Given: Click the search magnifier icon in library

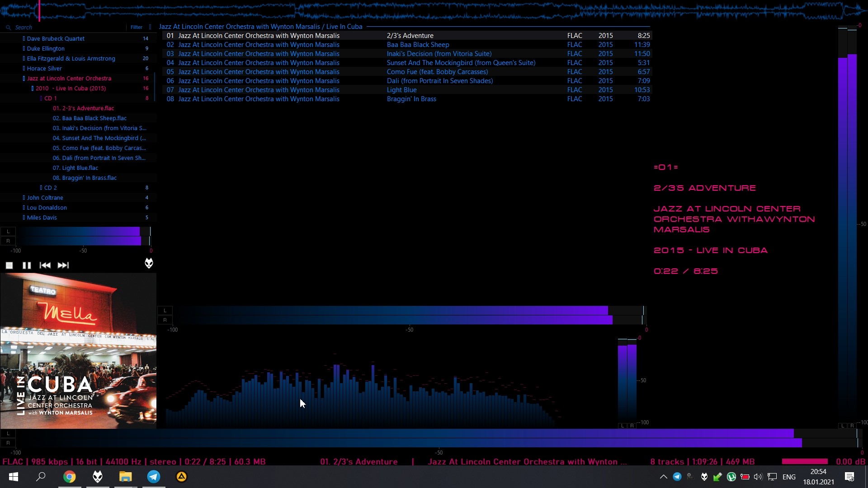Looking at the screenshot, I should 8,28.
